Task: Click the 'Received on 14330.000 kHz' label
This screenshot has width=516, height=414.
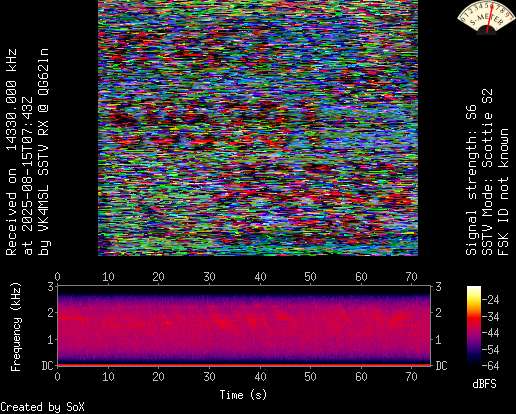Action: [11, 152]
